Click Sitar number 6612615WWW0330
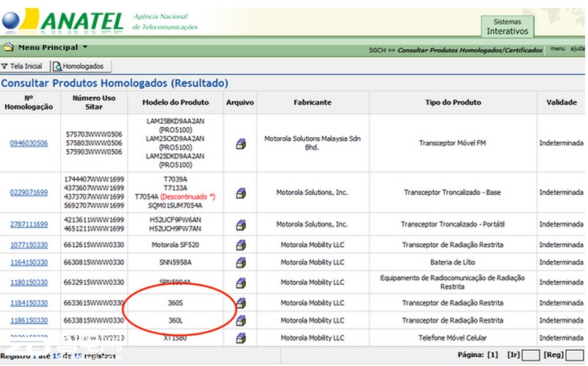This screenshot has height=366, width=588. click(94, 245)
